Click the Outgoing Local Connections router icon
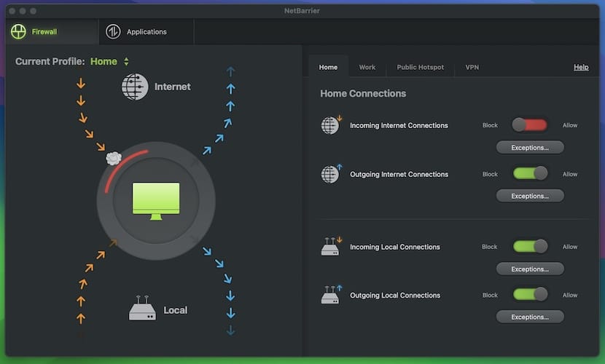Image resolution: width=605 pixels, height=364 pixels. click(330, 295)
